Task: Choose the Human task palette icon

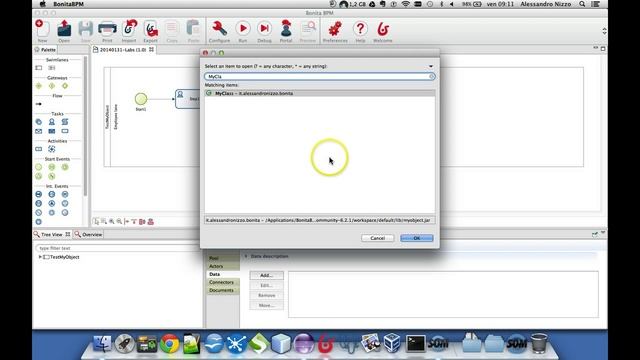Action: coord(52,122)
